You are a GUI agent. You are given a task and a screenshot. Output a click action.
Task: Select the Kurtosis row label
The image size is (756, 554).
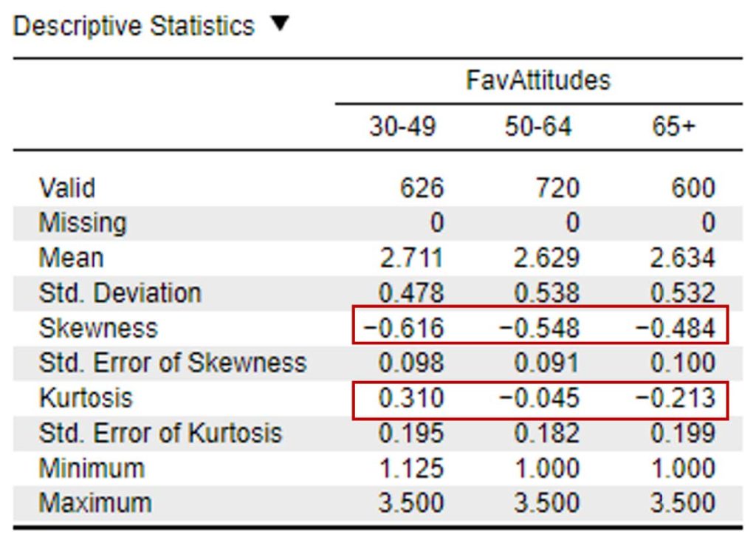click(86, 397)
